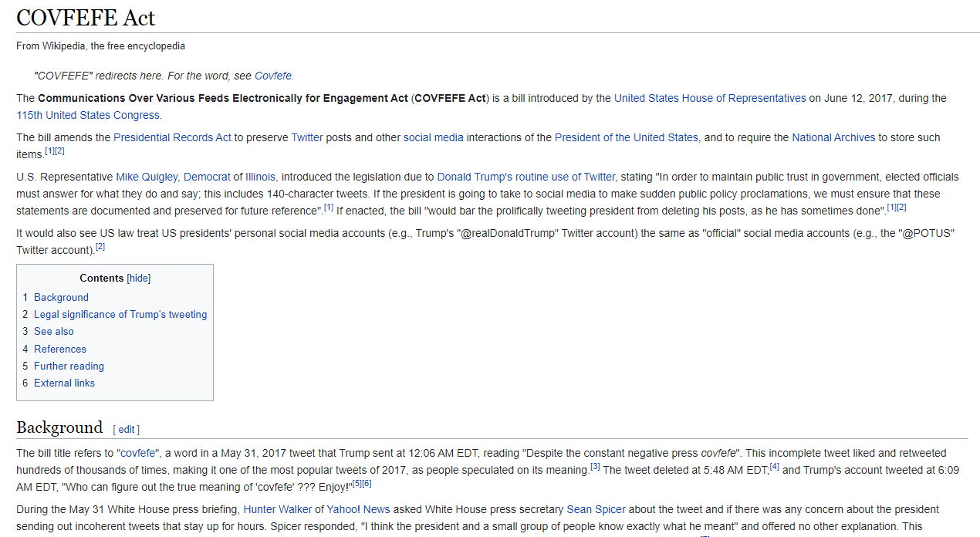Open United States House of Representatives link
The height and width of the screenshot is (537, 980).
click(x=710, y=98)
